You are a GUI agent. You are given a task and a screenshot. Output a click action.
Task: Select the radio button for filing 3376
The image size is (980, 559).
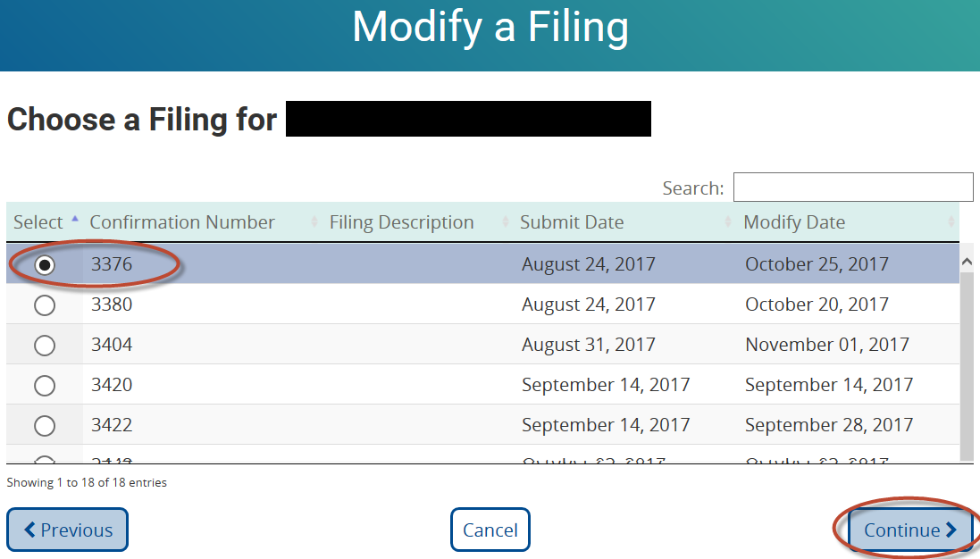click(x=44, y=265)
